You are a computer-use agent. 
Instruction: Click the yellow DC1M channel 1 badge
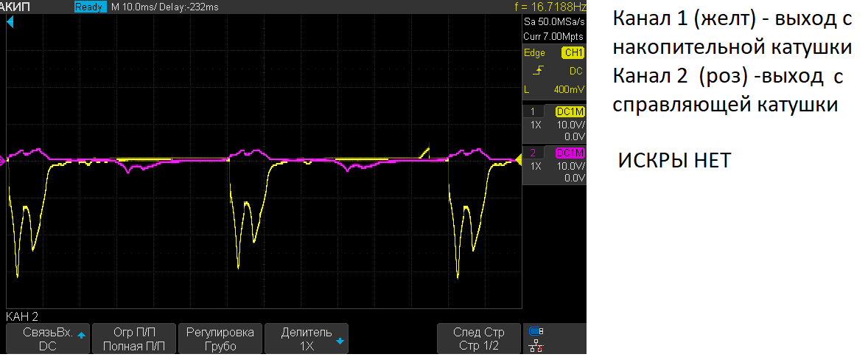[x=570, y=111]
